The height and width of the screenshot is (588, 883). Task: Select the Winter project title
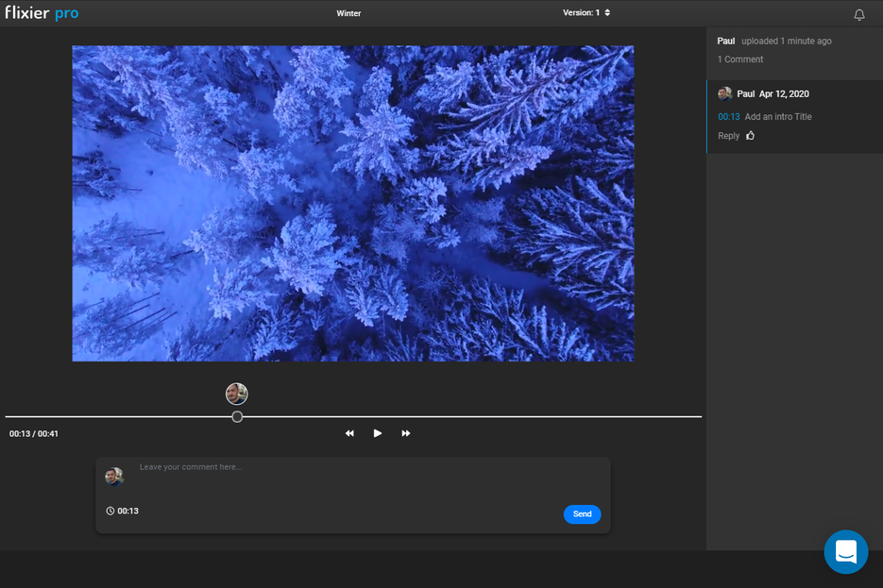(x=348, y=13)
